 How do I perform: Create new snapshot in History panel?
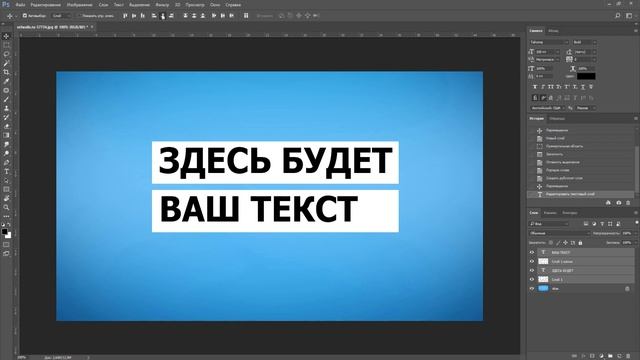(618, 203)
